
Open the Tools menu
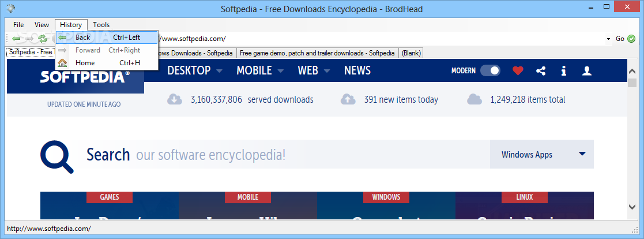click(x=101, y=25)
